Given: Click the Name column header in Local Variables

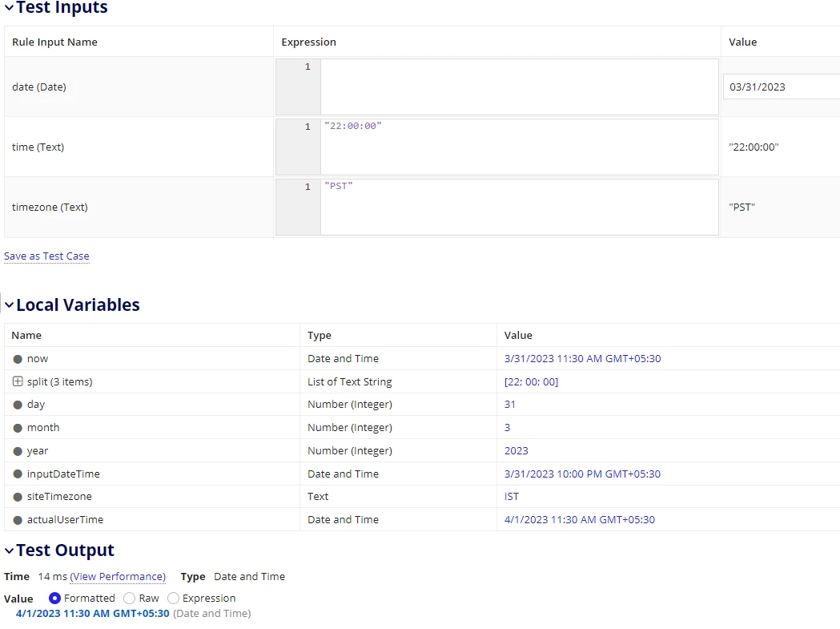Looking at the screenshot, I should coord(26,335).
